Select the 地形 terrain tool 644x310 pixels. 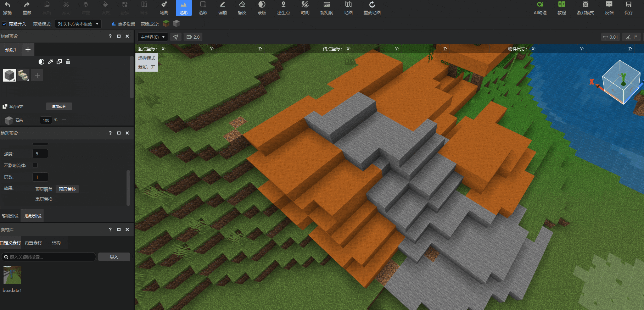[184, 8]
